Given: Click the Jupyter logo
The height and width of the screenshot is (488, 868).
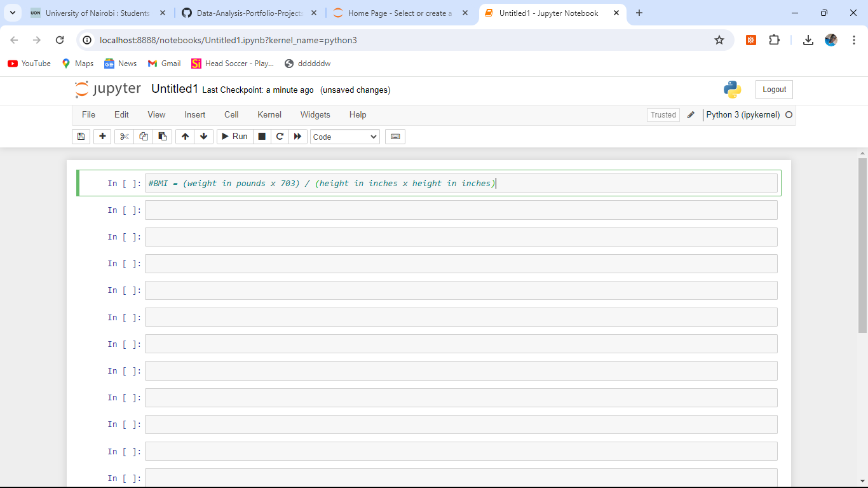Looking at the screenshot, I should tap(107, 90).
